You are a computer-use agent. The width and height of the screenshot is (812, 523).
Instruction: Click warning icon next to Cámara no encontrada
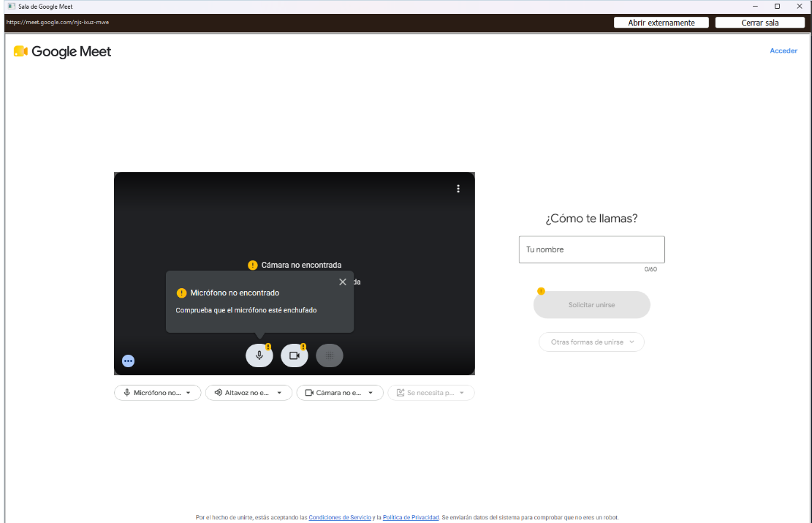pyautogui.click(x=253, y=265)
